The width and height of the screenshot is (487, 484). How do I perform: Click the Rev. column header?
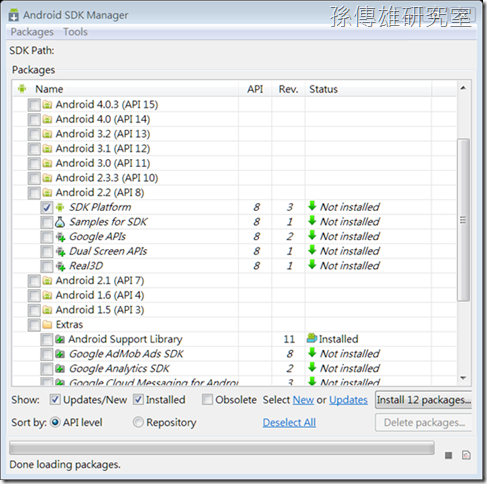288,89
